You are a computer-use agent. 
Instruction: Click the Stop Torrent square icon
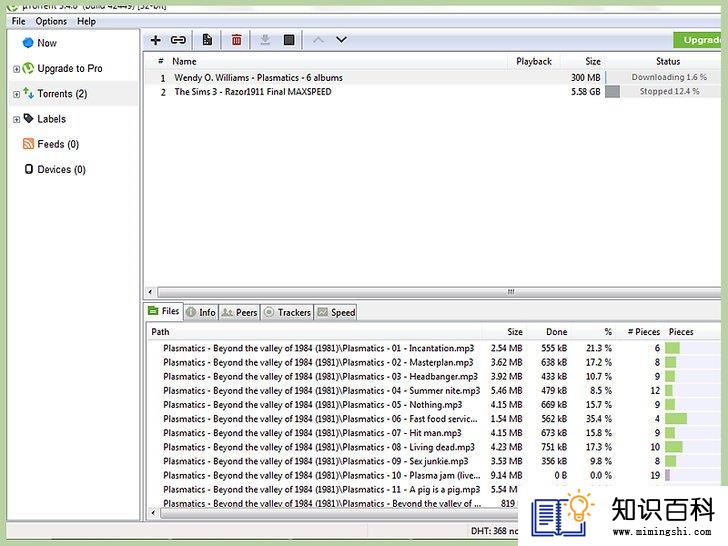289,40
